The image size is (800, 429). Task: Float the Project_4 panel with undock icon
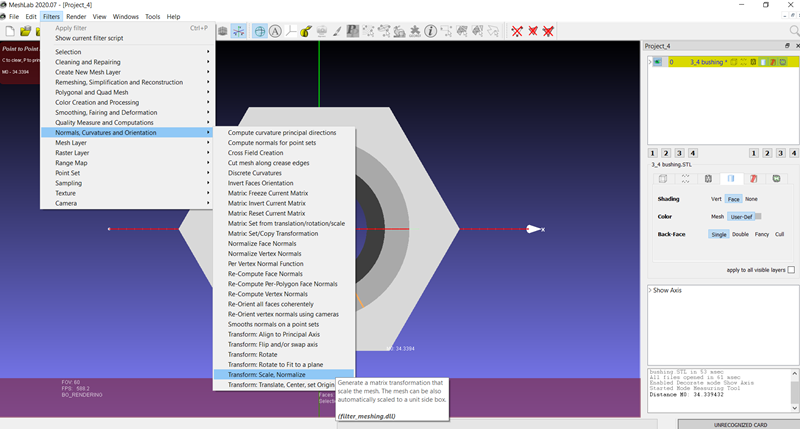point(787,46)
